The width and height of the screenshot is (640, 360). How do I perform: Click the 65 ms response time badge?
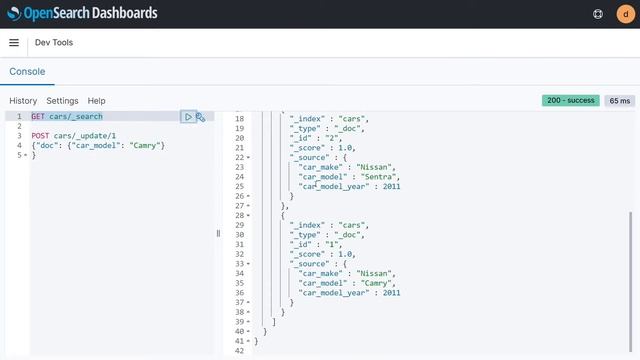620,100
